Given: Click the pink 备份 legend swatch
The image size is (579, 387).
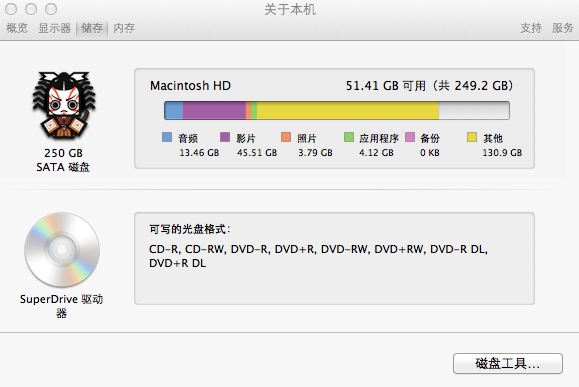Looking at the screenshot, I should pyautogui.click(x=410, y=137).
